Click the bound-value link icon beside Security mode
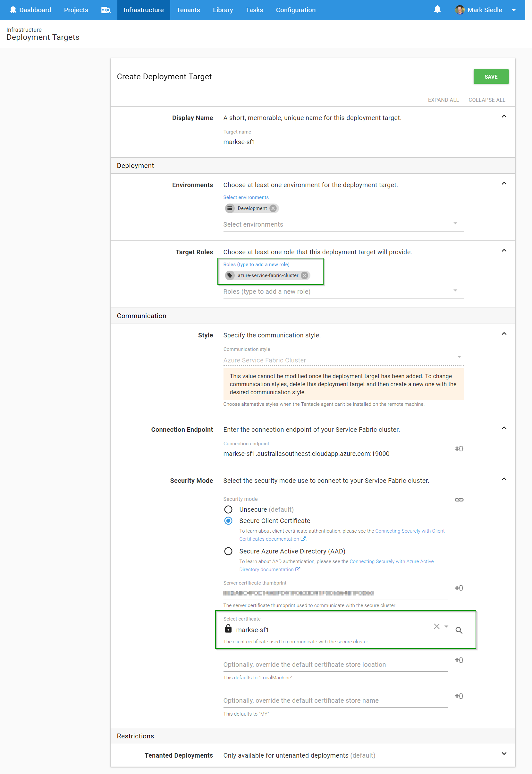This screenshot has height=774, width=532. click(459, 500)
